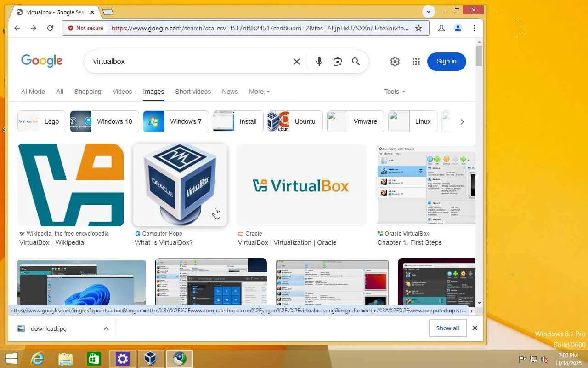Open the VirtualBox Manager screenshot thumbnail
The height and width of the screenshot is (368, 588).
tap(426, 185)
